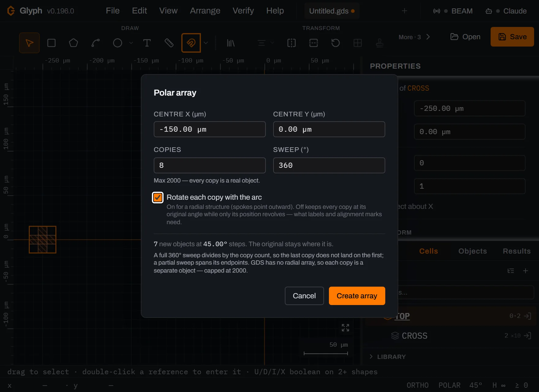Click the Save button
Image resolution: width=539 pixels, height=392 pixels.
point(512,37)
